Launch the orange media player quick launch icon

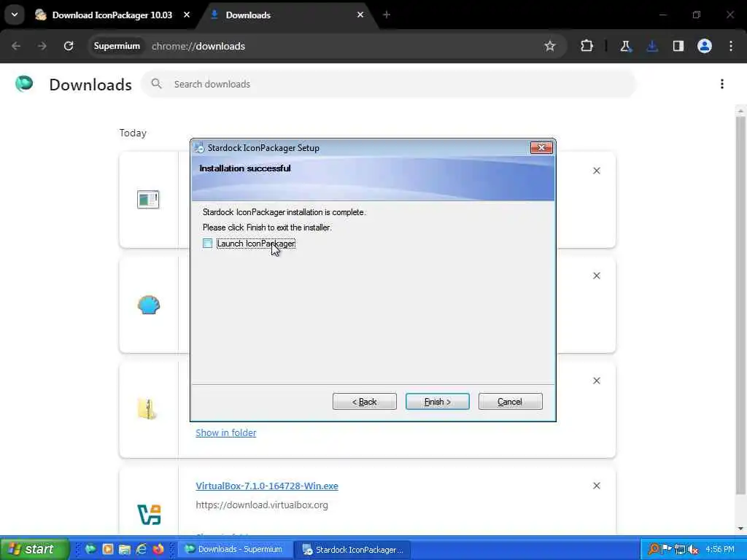tap(108, 549)
